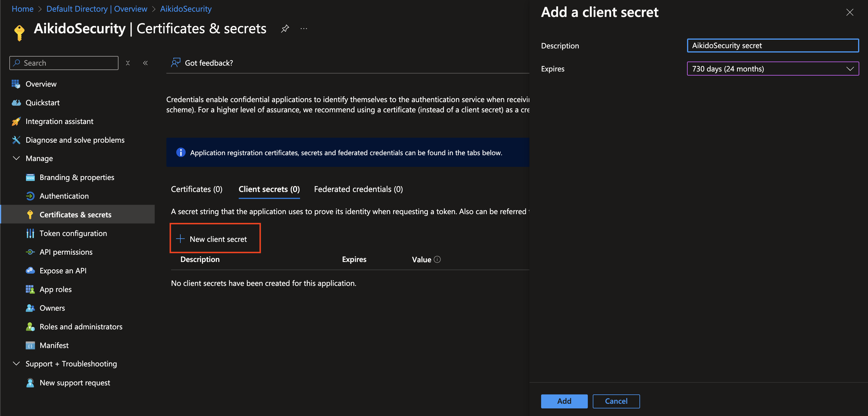868x416 pixels.
Task: Click the Expose an API cloud icon
Action: point(30,270)
